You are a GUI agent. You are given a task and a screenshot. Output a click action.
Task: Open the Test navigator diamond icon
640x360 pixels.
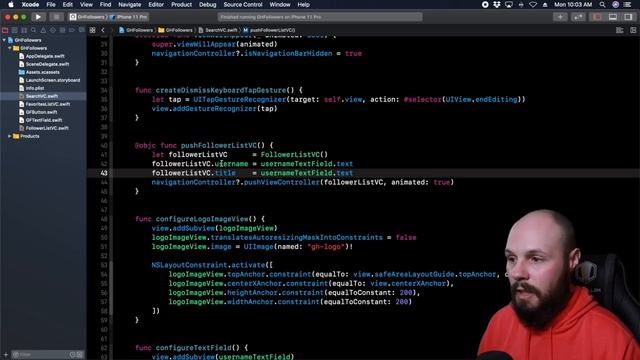(53, 30)
